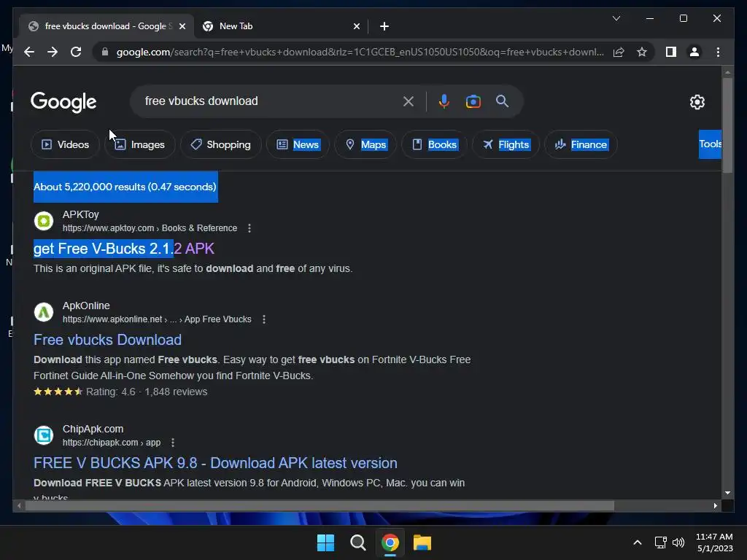The height and width of the screenshot is (560, 747).
Task: Open Google quick settings gear
Action: [x=697, y=101]
